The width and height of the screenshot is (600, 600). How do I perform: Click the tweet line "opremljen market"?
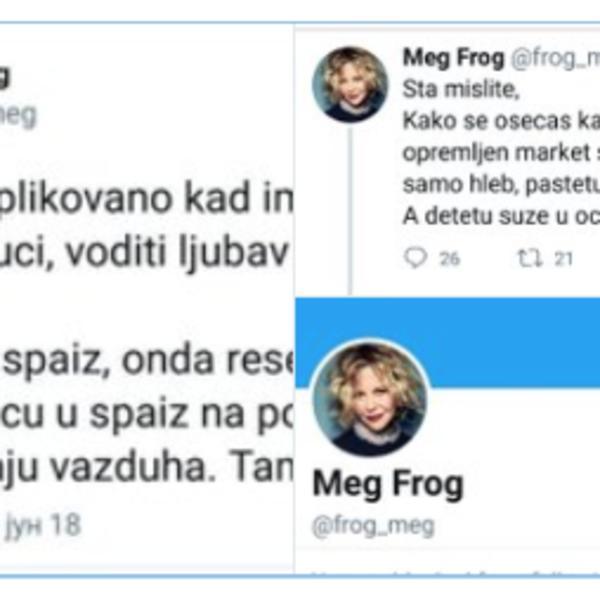pyautogui.click(x=501, y=153)
